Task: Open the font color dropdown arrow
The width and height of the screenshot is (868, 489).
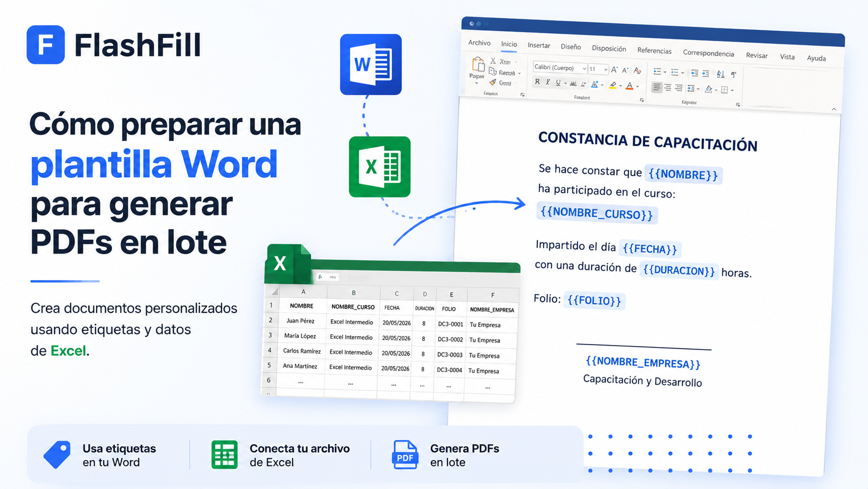Action: pos(638,87)
